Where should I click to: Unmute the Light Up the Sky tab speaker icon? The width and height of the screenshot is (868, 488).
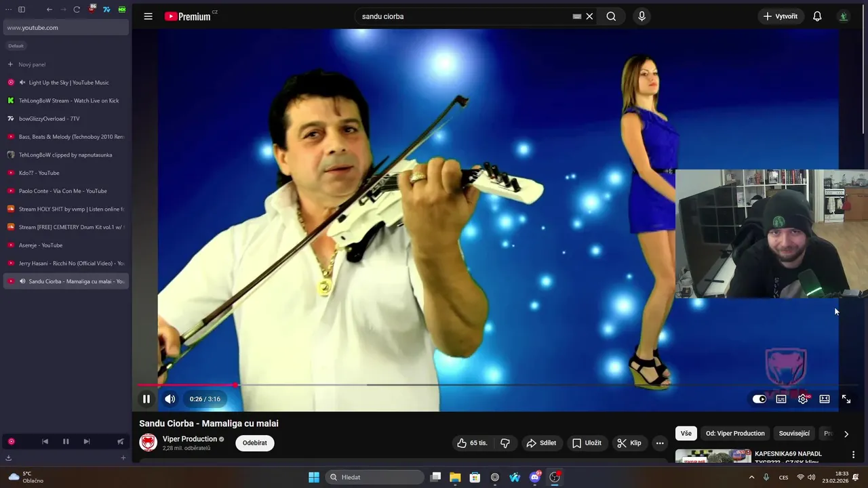click(x=22, y=83)
